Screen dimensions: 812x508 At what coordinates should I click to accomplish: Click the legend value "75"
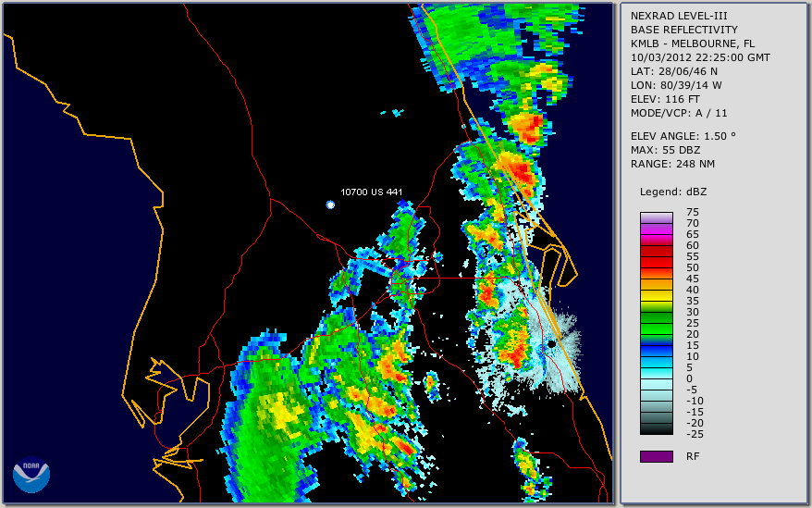point(693,212)
